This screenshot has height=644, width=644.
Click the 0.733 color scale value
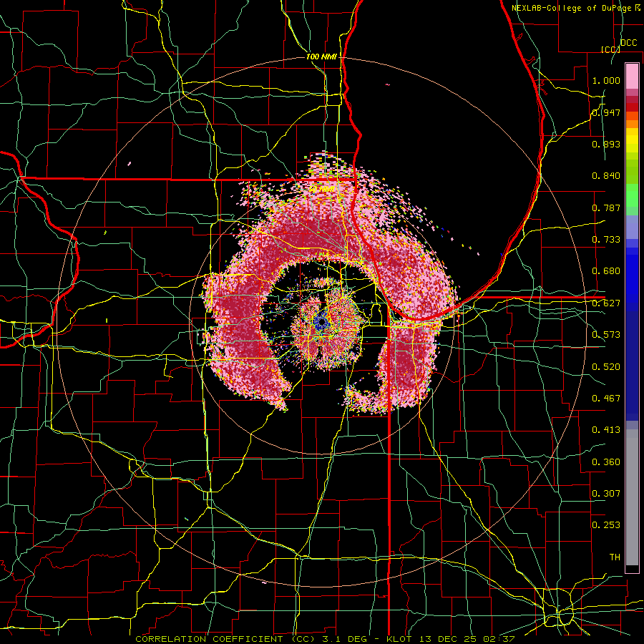(606, 240)
